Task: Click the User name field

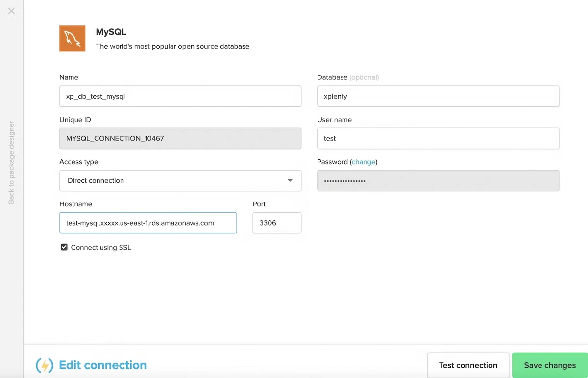Action: 438,138
